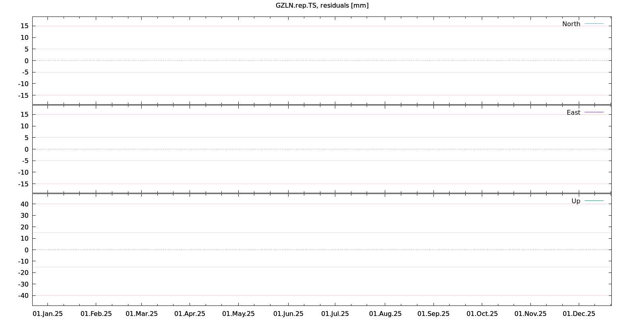The width and height of the screenshot is (644, 322).
Task: Click the 01.Jan.25 date axis label
Action: [47, 314]
